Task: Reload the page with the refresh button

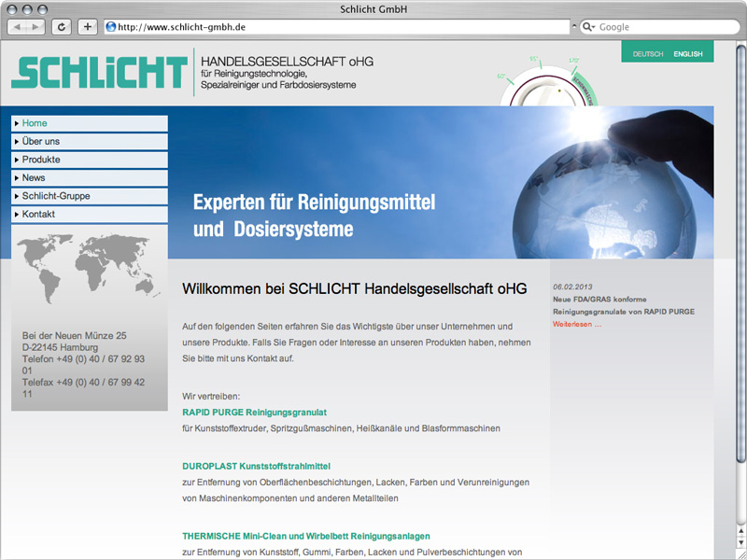Action: [x=62, y=27]
